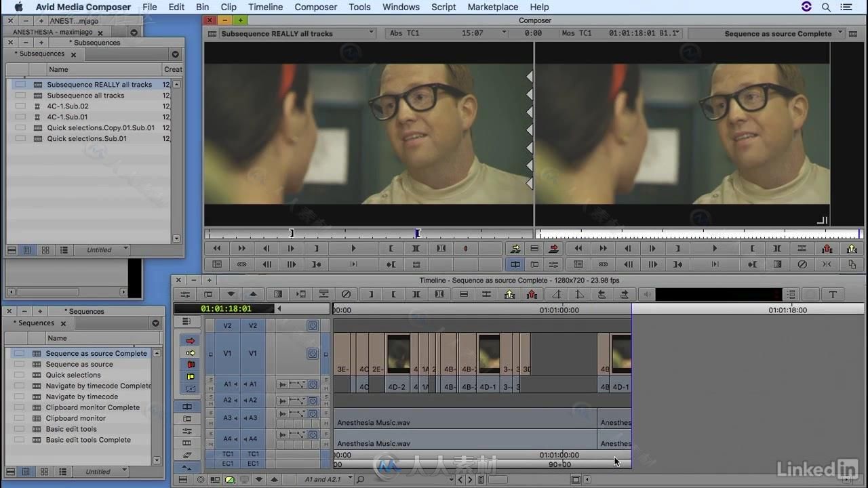Click the Remove Effect icon in timeline toolbar

coord(347,294)
